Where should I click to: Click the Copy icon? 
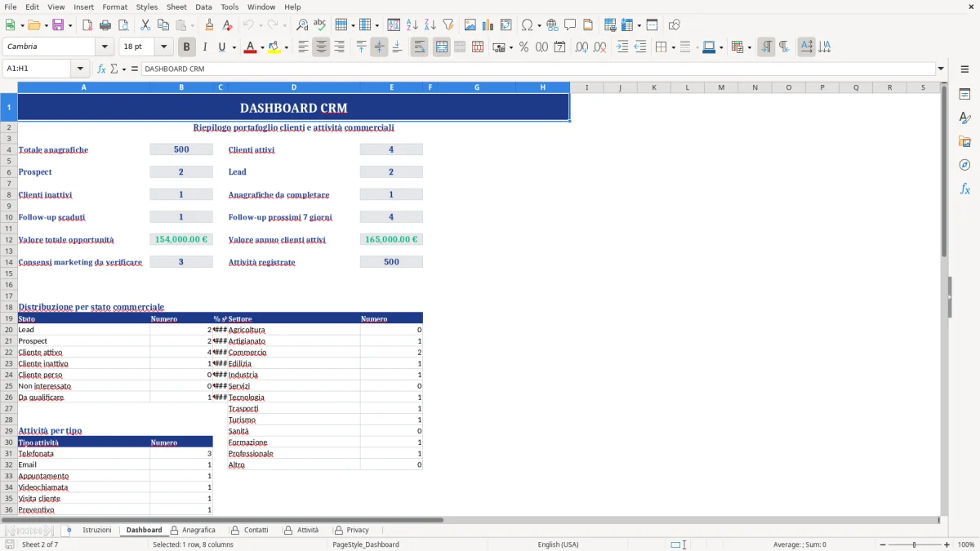pyautogui.click(x=163, y=25)
